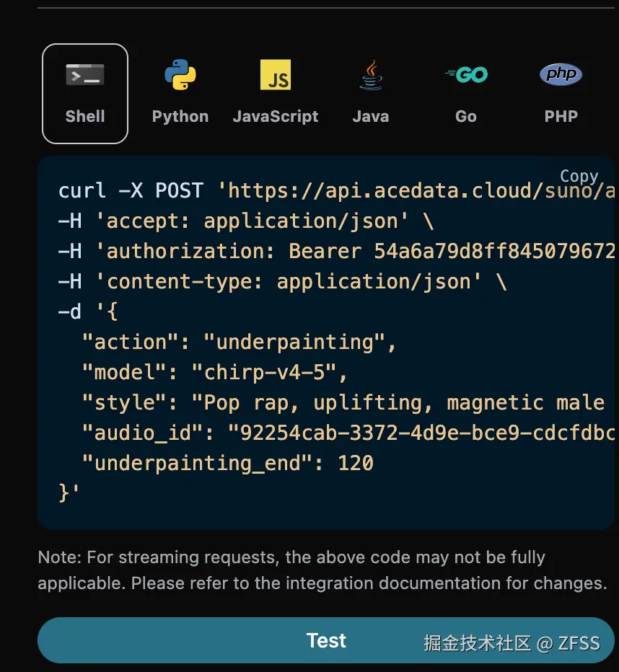This screenshot has height=672, width=619.
Task: Click the closing }' line of code
Action: coord(69,492)
